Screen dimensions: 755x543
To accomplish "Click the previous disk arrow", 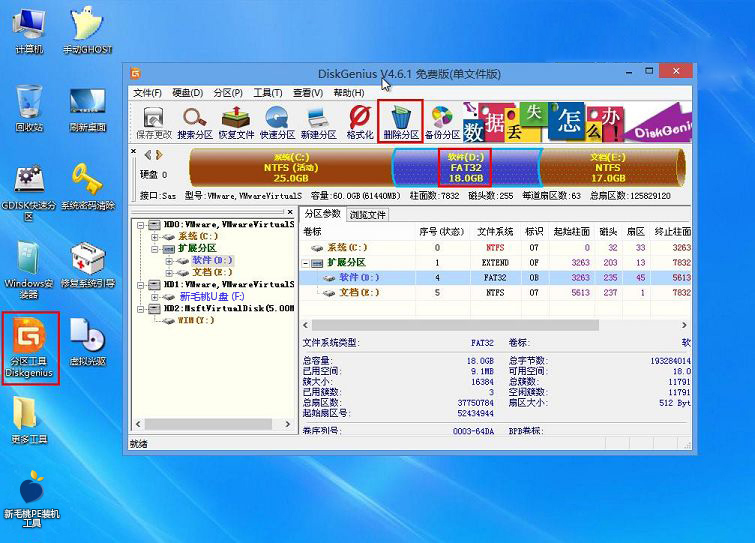I will click(x=148, y=155).
